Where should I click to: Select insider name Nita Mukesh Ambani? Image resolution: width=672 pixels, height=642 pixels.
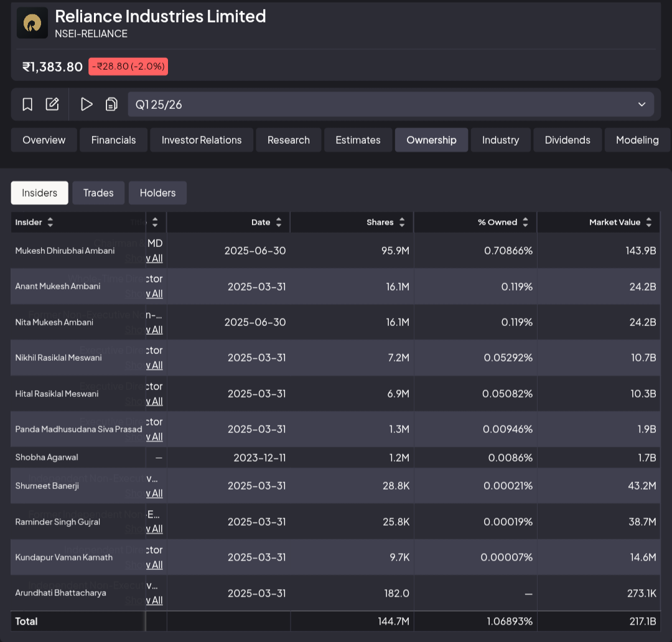pyautogui.click(x=54, y=322)
